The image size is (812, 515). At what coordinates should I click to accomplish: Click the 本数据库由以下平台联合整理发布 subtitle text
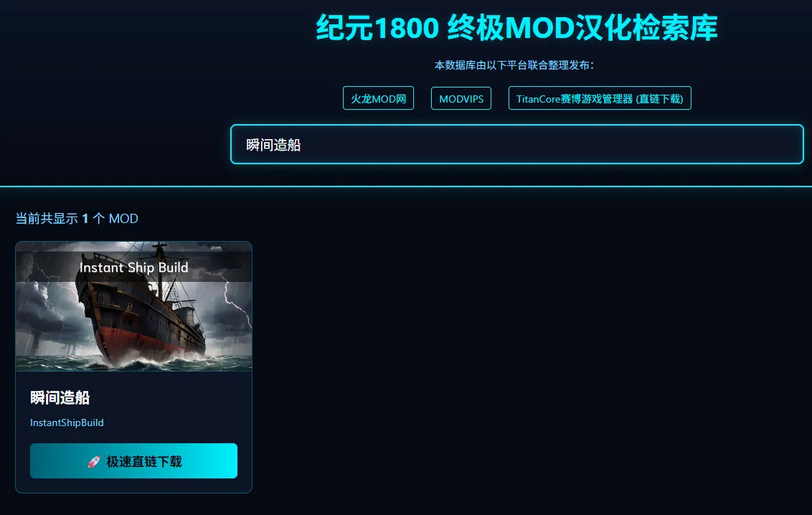point(514,65)
